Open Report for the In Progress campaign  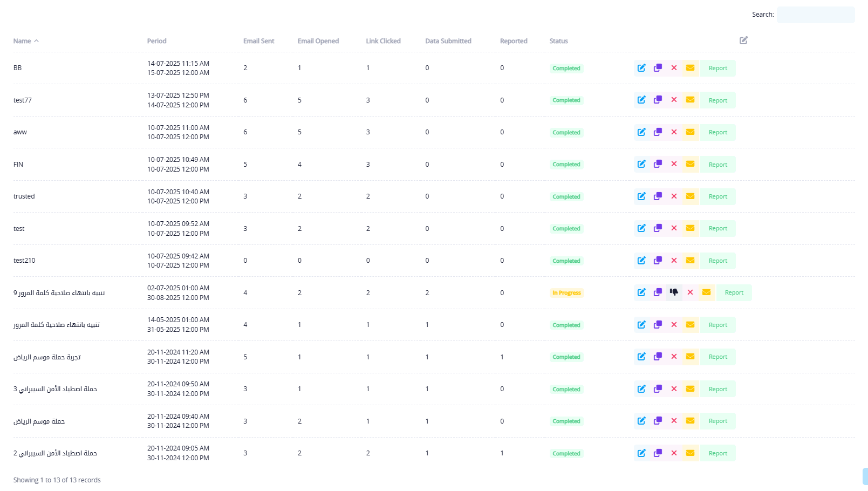(x=734, y=292)
